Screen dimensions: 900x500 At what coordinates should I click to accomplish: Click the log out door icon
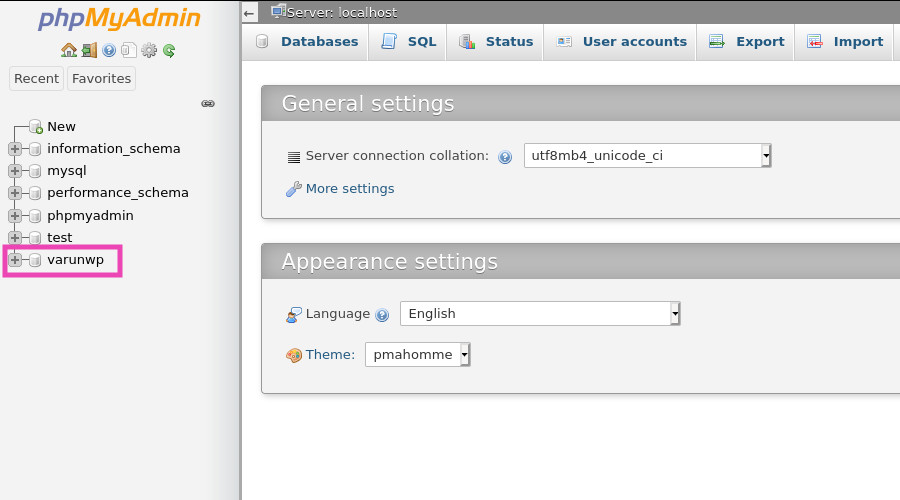coord(89,50)
